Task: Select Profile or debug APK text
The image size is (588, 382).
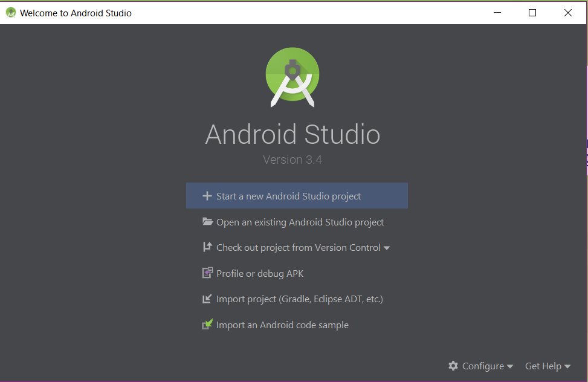Action: click(260, 274)
